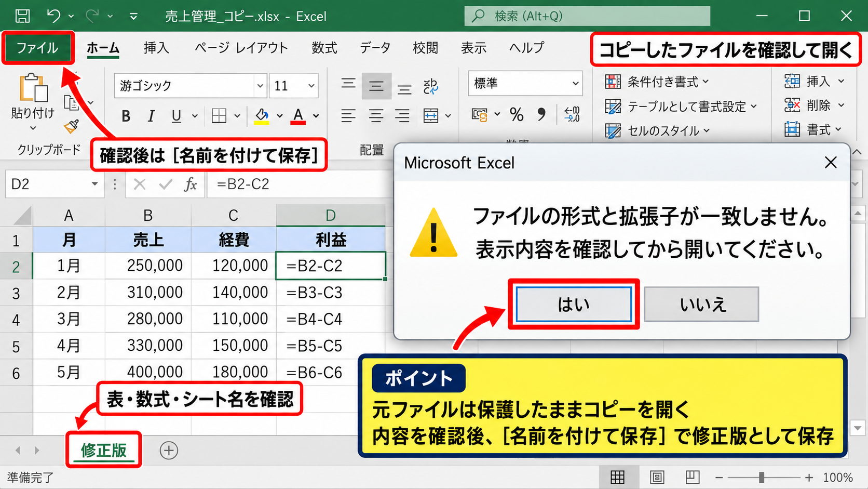Select the 修正版 sheet tab

[104, 450]
